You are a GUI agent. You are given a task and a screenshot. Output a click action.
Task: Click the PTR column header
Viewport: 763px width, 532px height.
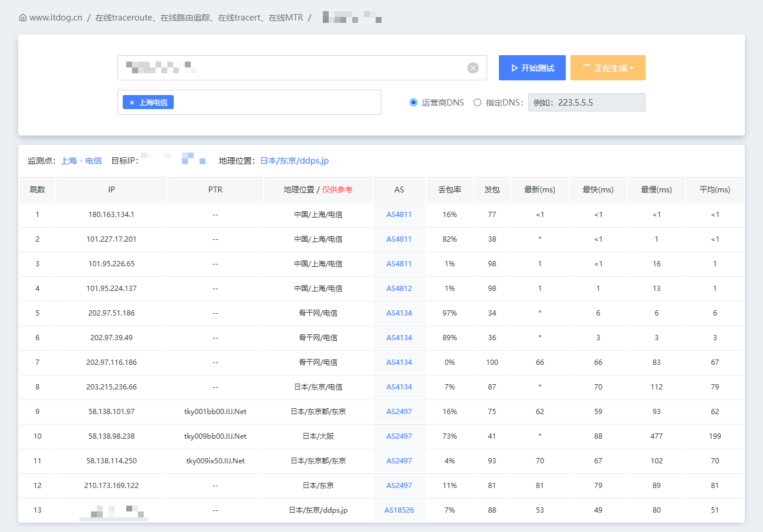coord(215,190)
